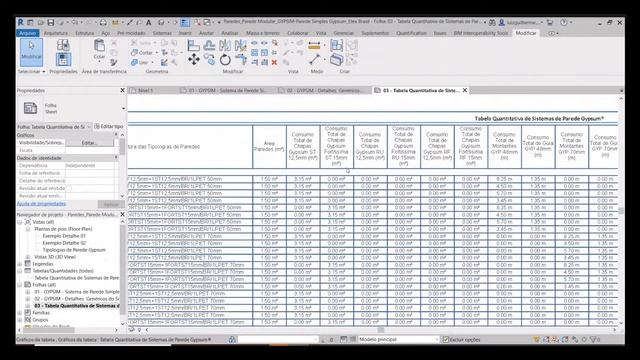The width and height of the screenshot is (640, 360).
Task: Click the Thin Lines icon in quick access toolbar
Action: [185, 22]
